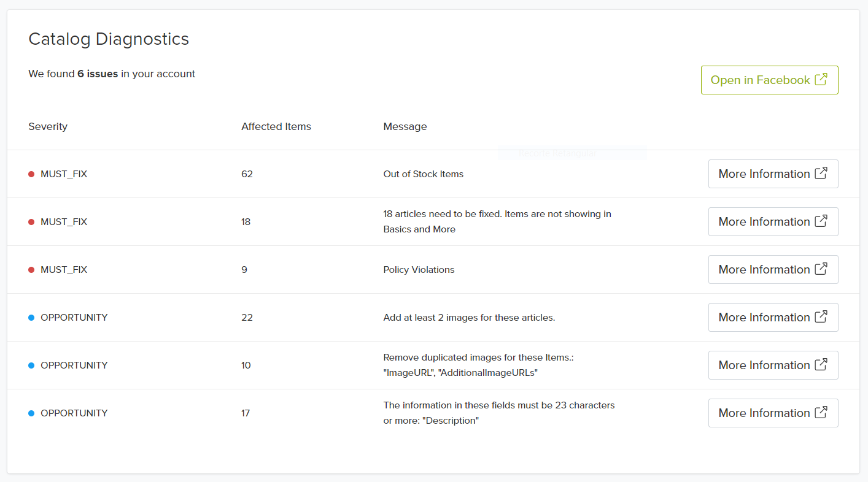Click external-link icon in 18 articles row
Screen dimensions: 868x482
[821, 221]
